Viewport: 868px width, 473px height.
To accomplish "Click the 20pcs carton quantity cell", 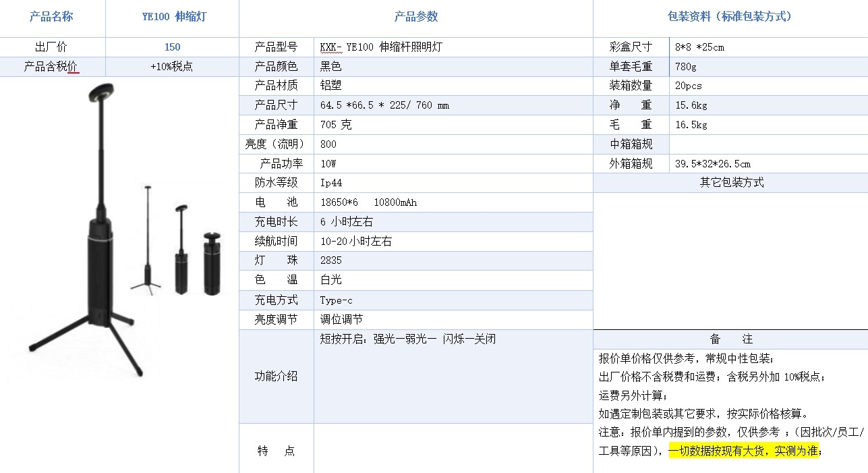I will pyautogui.click(x=769, y=86).
